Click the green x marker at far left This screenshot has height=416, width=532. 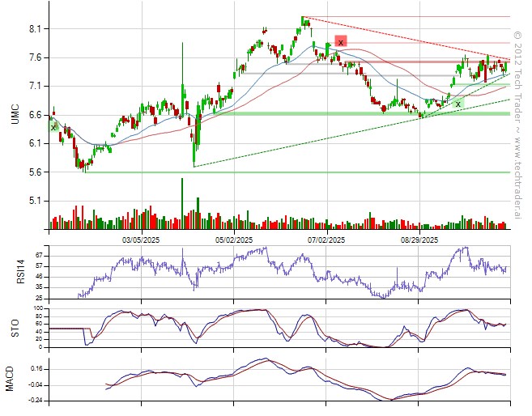tap(53, 126)
